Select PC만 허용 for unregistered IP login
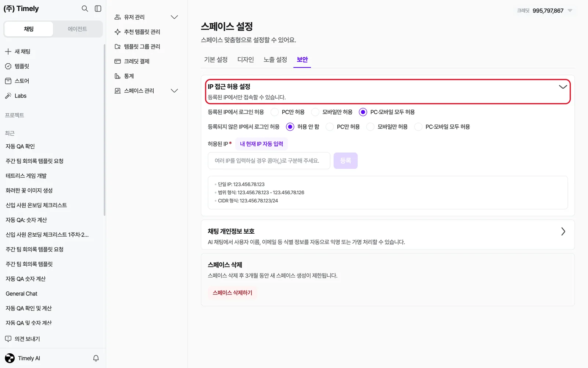 click(x=330, y=127)
